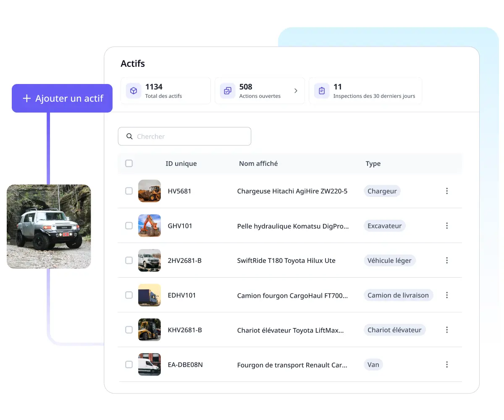Open three-dot menu for HV5681 row
The image size is (504, 420).
click(446, 191)
